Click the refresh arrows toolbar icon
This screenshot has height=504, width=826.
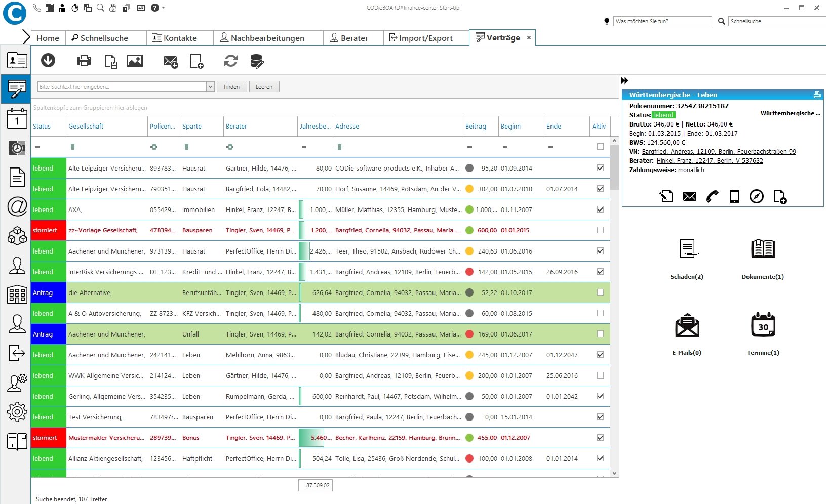[x=231, y=61]
